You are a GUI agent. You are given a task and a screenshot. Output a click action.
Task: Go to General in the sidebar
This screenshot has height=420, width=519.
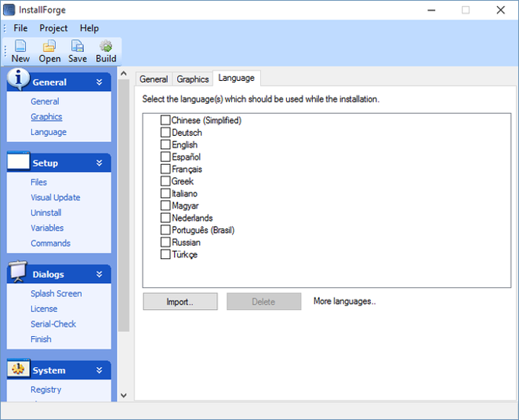point(45,102)
